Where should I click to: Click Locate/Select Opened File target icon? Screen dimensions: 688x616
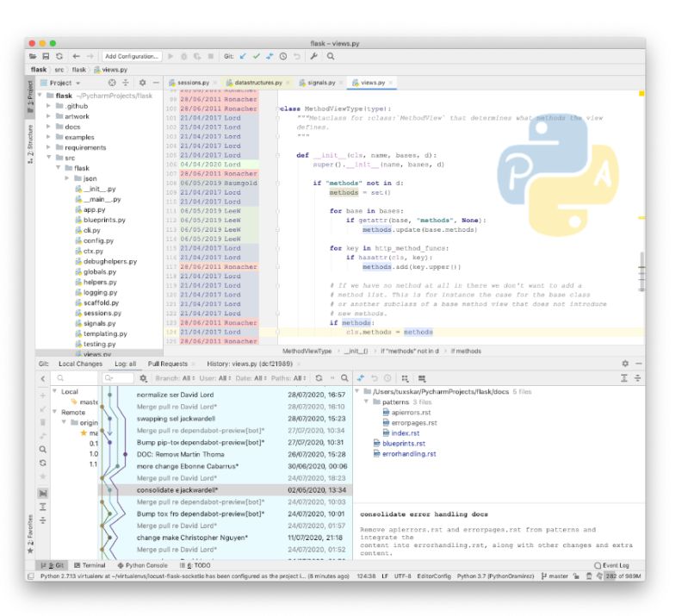(x=112, y=83)
